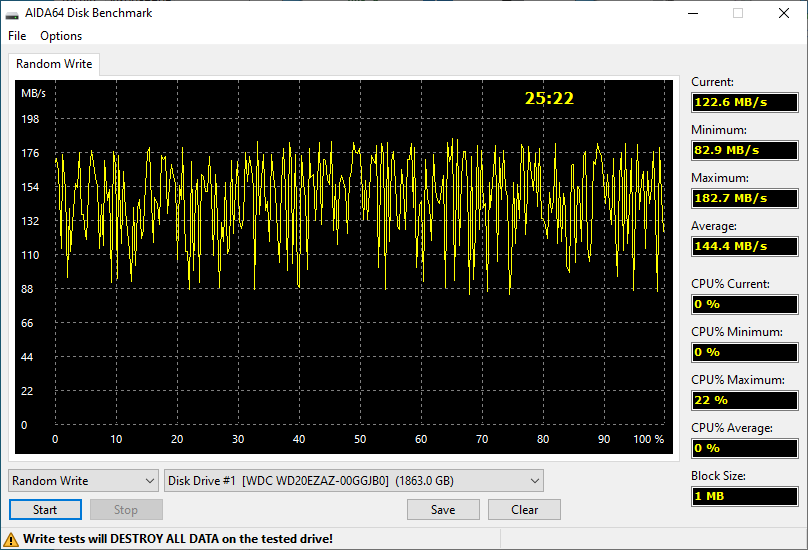Clear the benchmark graph
Viewport: 808px width, 550px height.
click(524, 510)
